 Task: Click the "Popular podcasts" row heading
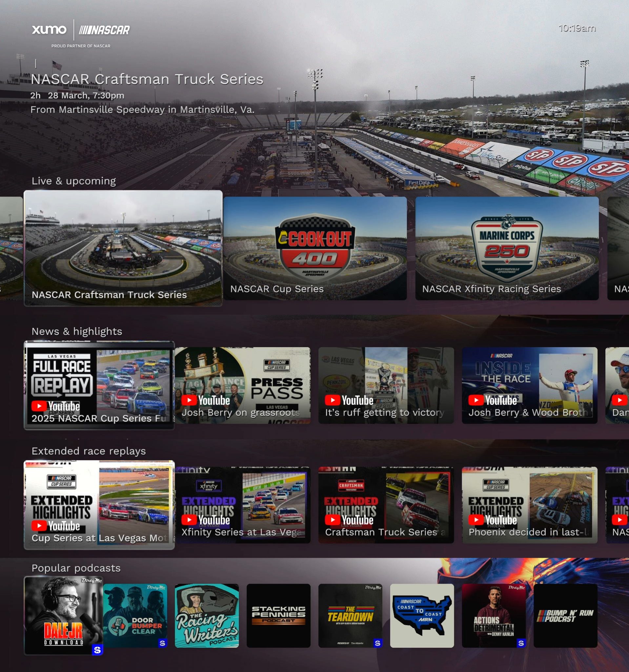click(76, 568)
